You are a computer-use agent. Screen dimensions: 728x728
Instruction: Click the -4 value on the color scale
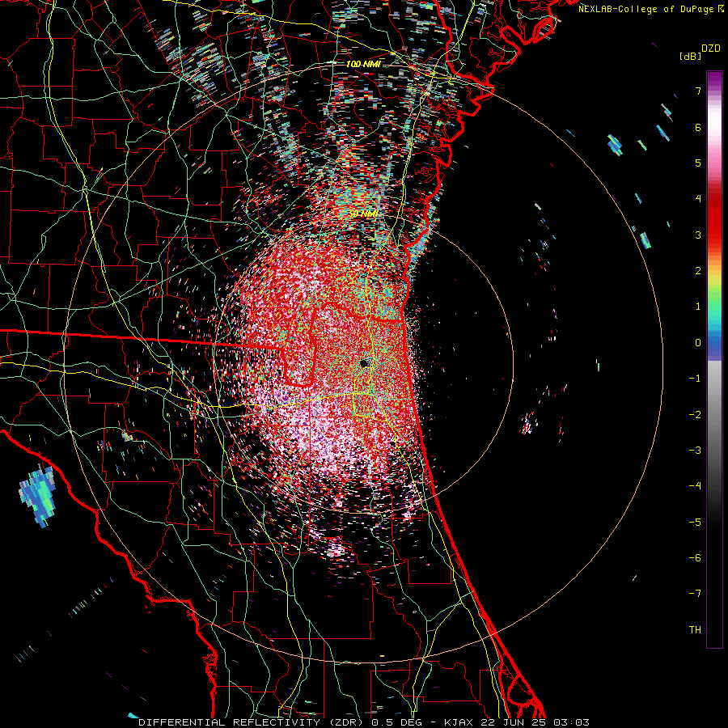coord(695,486)
